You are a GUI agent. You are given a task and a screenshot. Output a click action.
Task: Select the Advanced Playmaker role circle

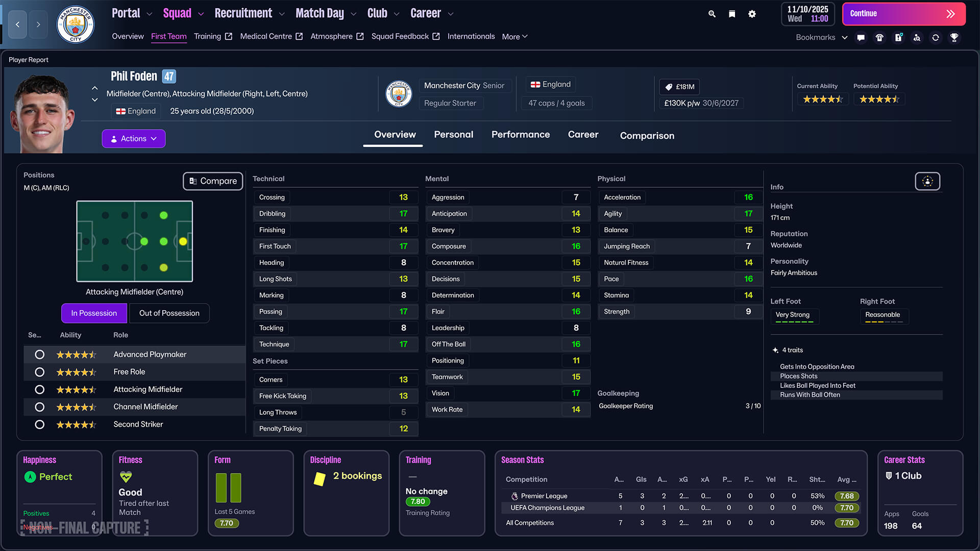click(40, 354)
